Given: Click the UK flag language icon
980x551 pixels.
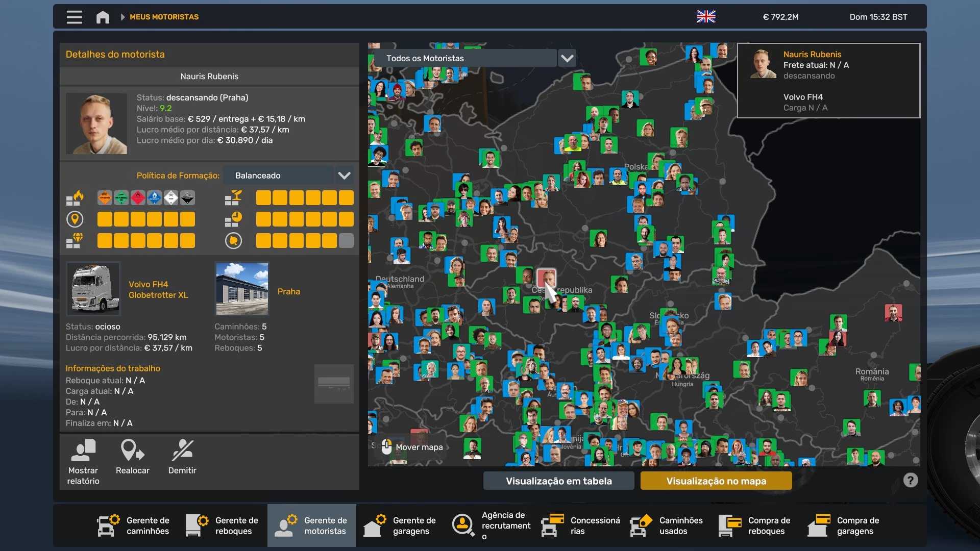Looking at the screenshot, I should point(706,17).
